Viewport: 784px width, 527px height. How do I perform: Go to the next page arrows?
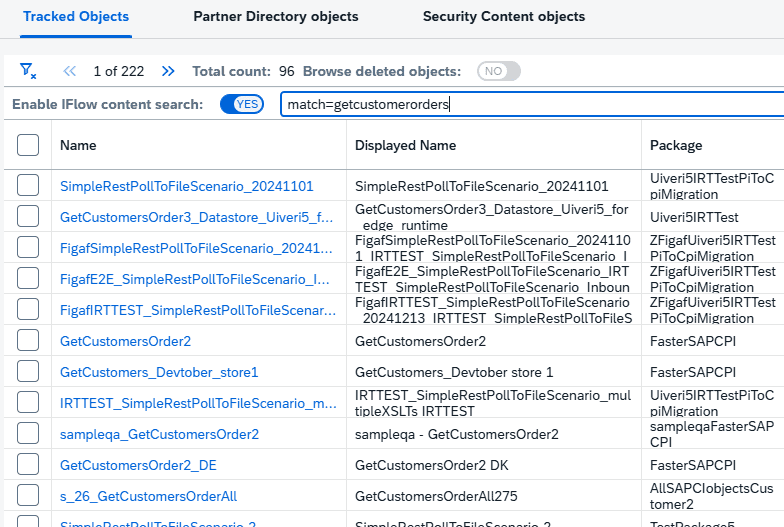pos(168,71)
